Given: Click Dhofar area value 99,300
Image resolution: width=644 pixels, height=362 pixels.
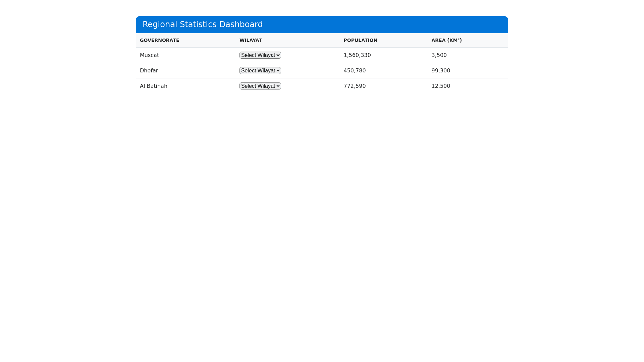Looking at the screenshot, I should [441, 70].
